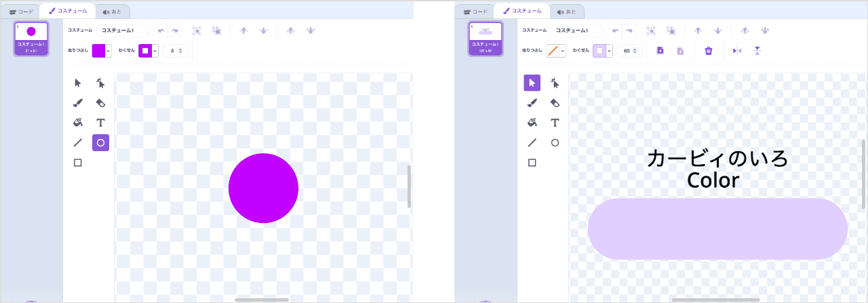Flip horizontal using the right editor icon
Viewport: 868px width, 303px height.
[x=737, y=51]
